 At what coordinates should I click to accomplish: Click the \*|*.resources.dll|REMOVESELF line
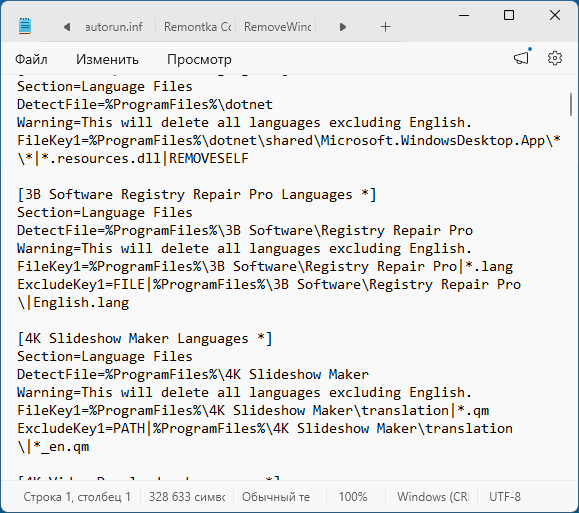pos(133,158)
